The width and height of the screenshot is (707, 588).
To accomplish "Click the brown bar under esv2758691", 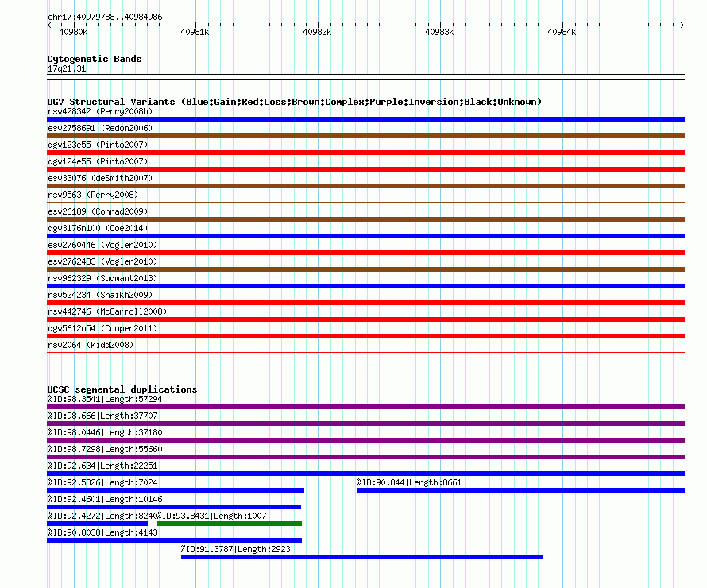I will coord(365,136).
